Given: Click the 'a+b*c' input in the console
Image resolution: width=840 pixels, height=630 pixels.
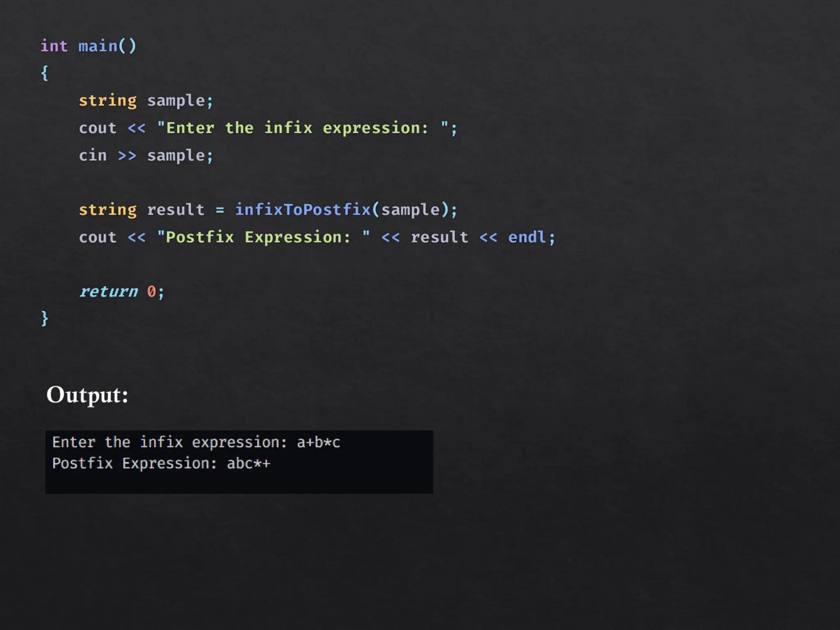Looking at the screenshot, I should coord(318,442).
